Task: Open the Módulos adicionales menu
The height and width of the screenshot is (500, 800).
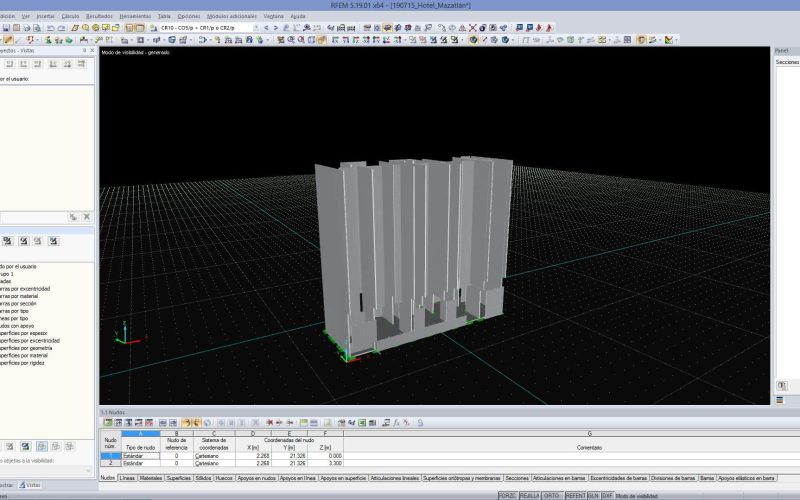Action: (x=232, y=16)
